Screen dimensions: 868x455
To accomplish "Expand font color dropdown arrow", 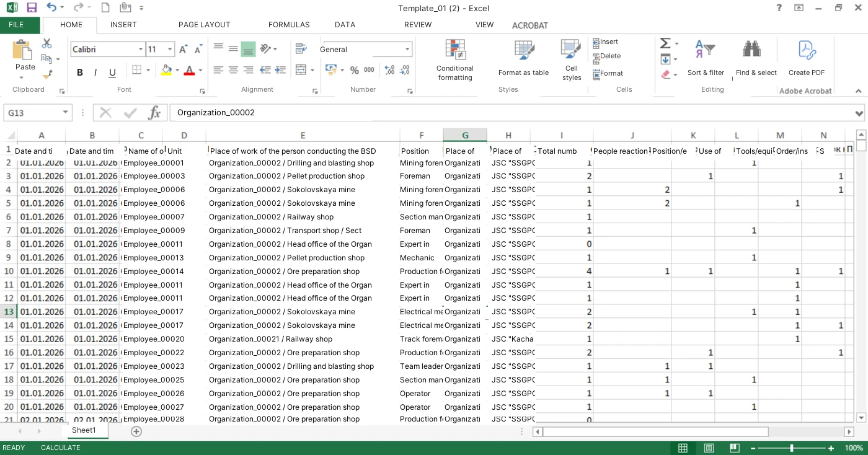I will (x=200, y=70).
